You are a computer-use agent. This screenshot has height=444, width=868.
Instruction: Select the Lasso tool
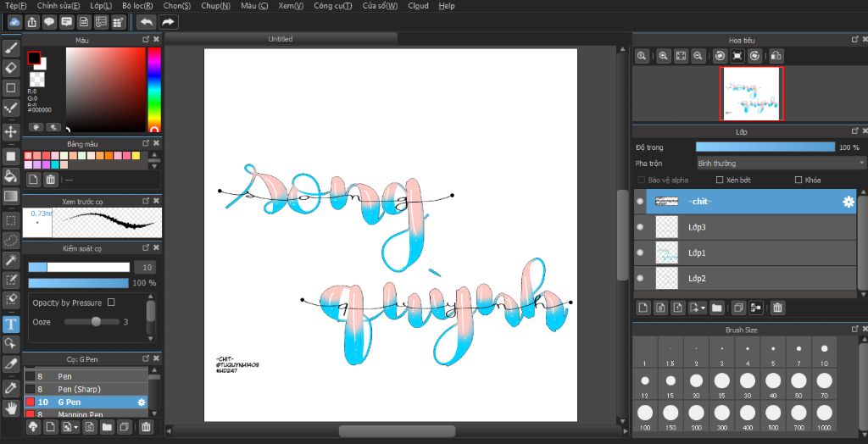(x=10, y=241)
